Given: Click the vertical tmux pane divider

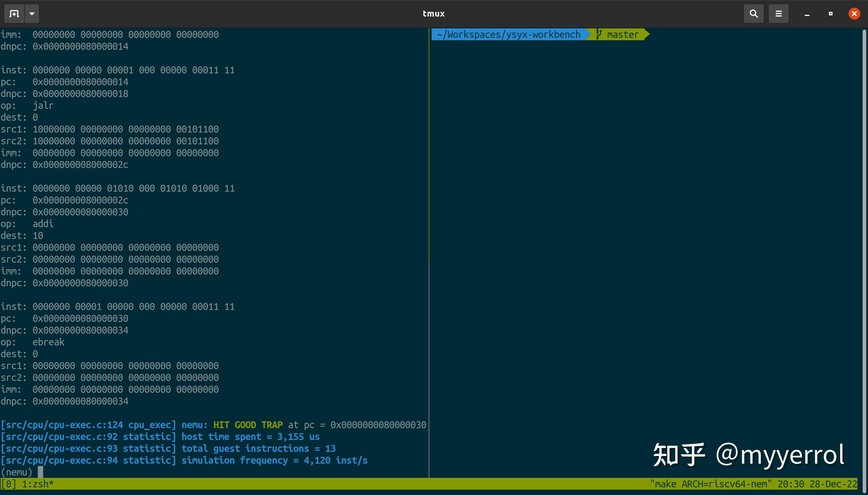Looking at the screenshot, I should (429, 238).
